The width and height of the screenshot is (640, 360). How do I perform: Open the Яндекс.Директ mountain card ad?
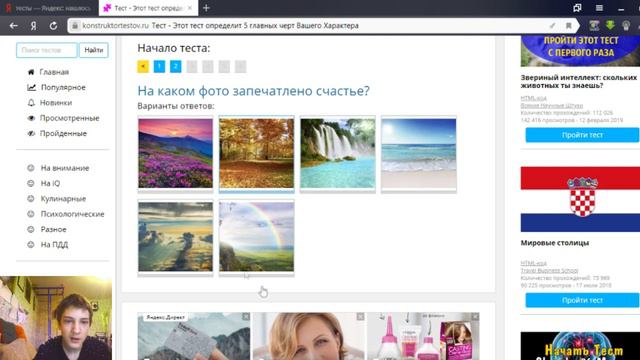[194, 336]
